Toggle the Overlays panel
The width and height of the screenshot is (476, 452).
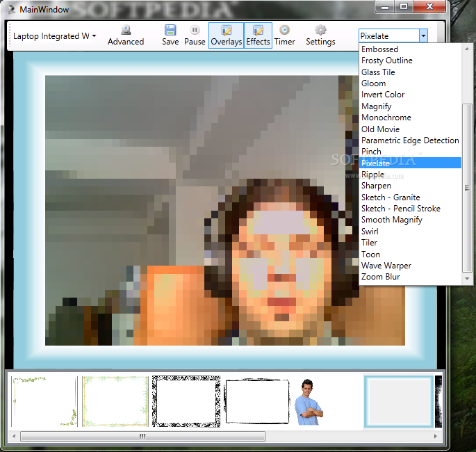tap(226, 35)
